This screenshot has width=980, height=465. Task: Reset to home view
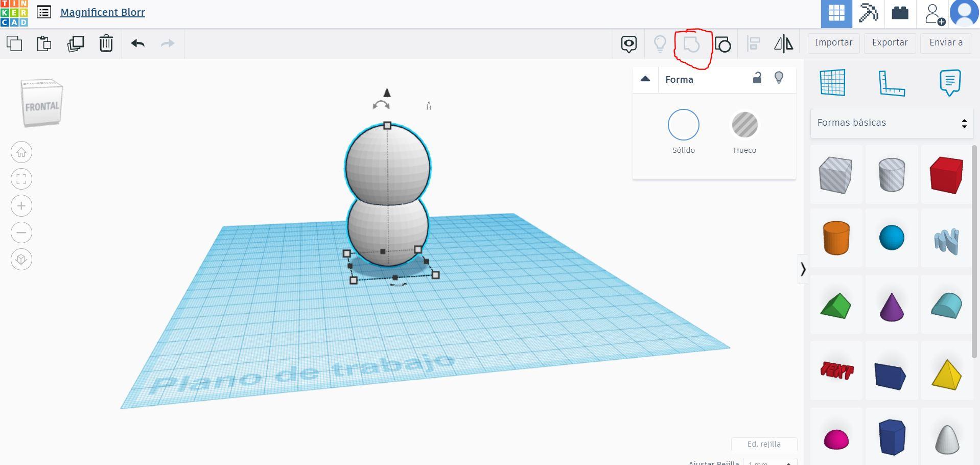21,152
